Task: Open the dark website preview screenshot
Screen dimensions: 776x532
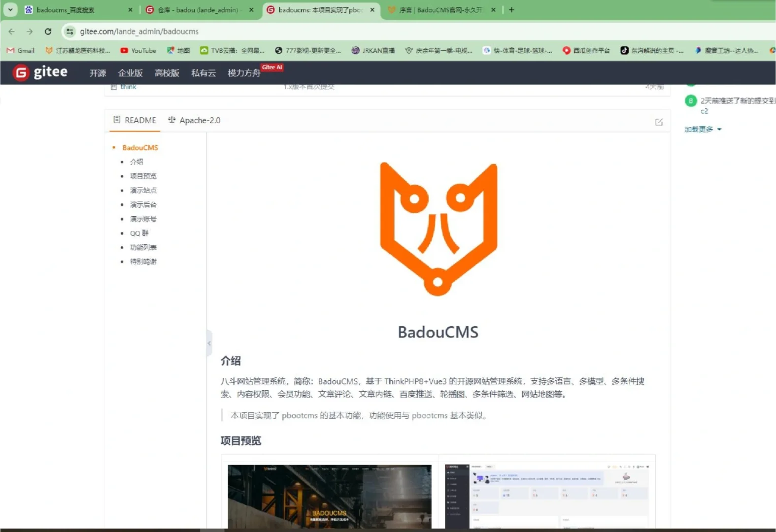Action: pyautogui.click(x=330, y=497)
